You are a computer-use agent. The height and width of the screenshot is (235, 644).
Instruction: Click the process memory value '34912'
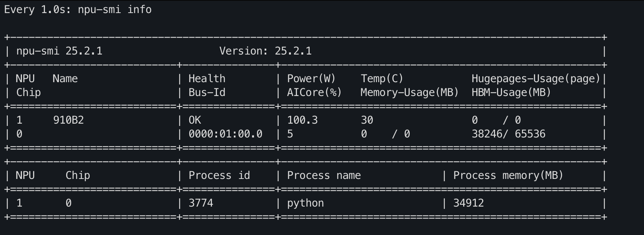tap(469, 203)
